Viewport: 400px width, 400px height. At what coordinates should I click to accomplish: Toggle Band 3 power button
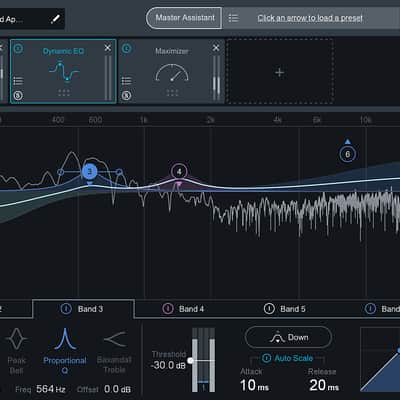66,309
